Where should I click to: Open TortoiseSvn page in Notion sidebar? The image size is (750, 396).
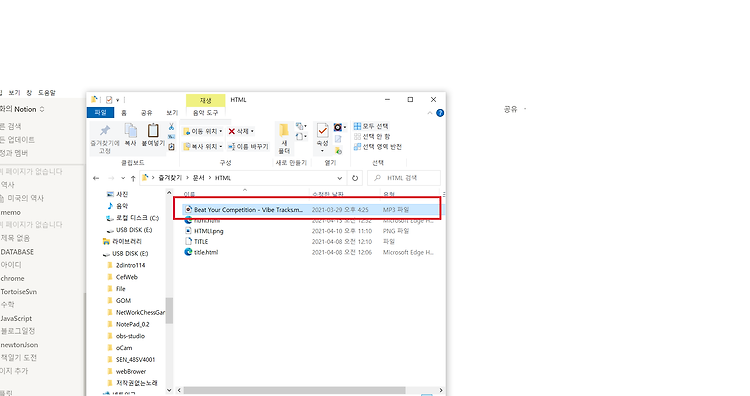pyautogui.click(x=19, y=291)
